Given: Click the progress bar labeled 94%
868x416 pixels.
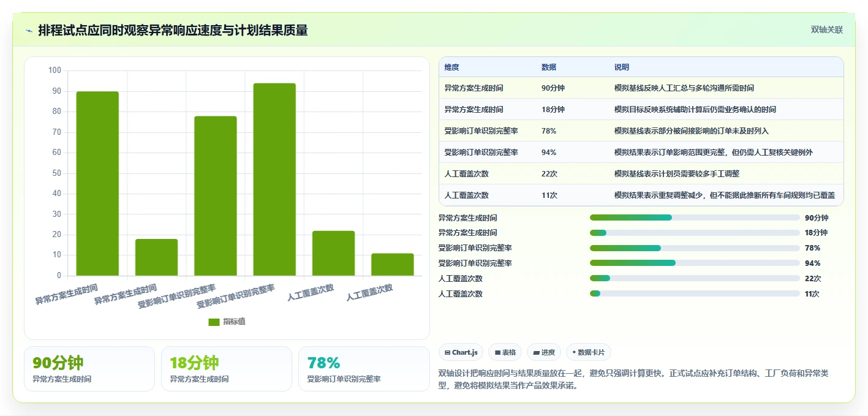Looking at the screenshot, I should point(695,263).
